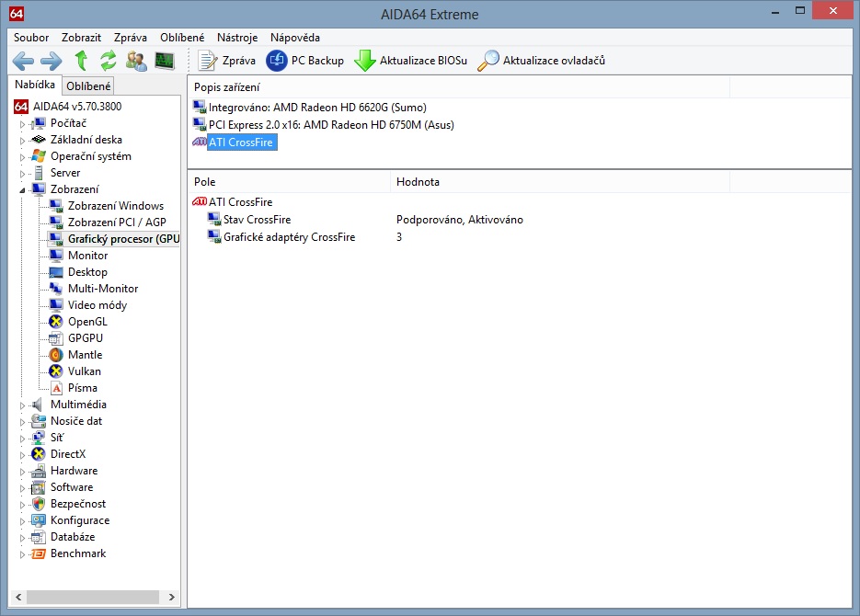Image resolution: width=860 pixels, height=616 pixels.
Task: Select the AMD Radeon HD 6750M device
Action: [331, 125]
